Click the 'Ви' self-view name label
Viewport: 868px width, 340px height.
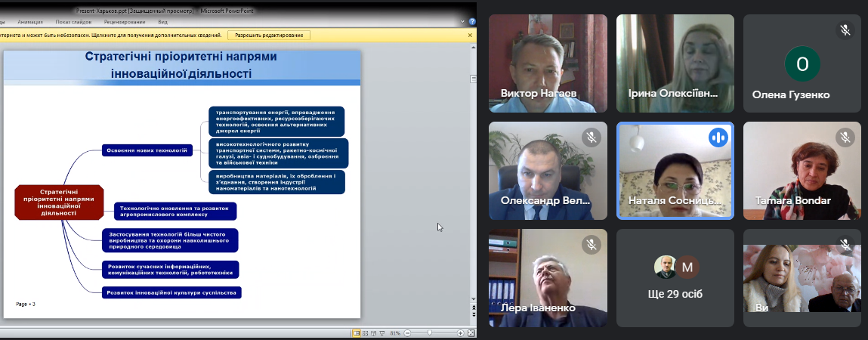(x=761, y=308)
